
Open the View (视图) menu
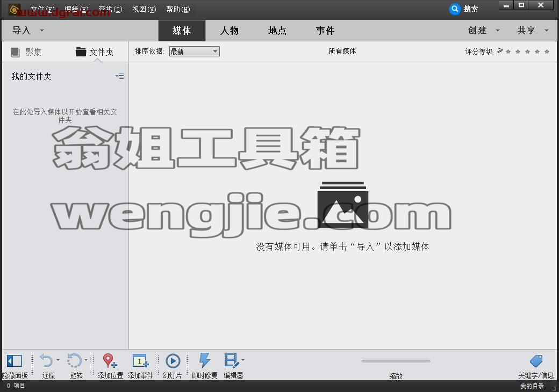tap(144, 9)
